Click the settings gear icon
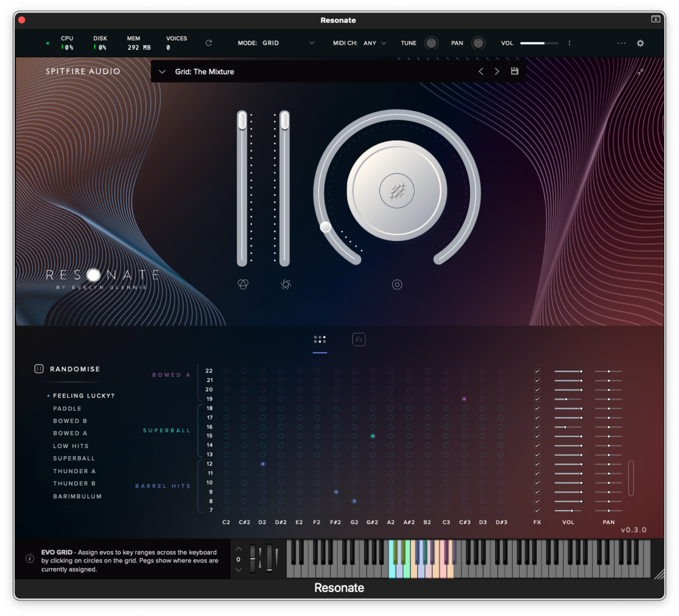This screenshot has width=679, height=616. [x=640, y=43]
